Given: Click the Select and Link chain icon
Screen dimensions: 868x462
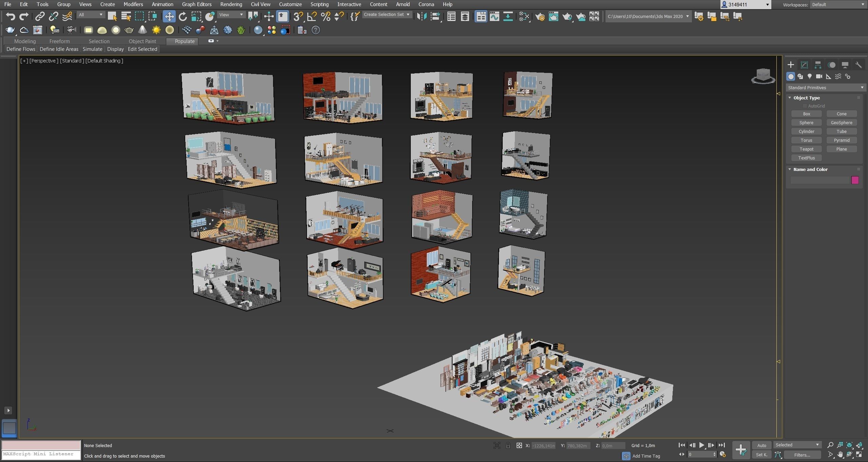Looking at the screenshot, I should pos(40,16).
